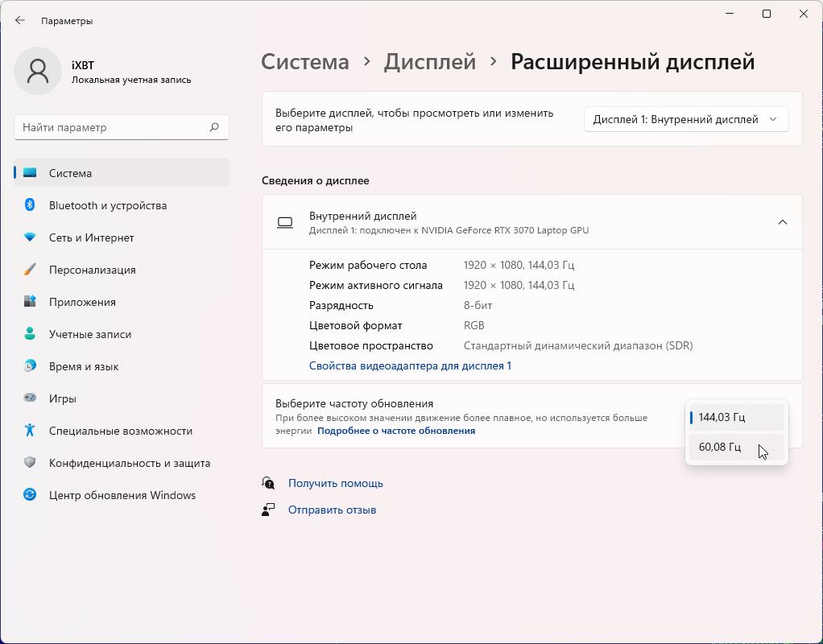Viewport: 823px width, 644px height.
Task: Open Свойства видеоадаптера для дисплея 1
Action: click(410, 365)
